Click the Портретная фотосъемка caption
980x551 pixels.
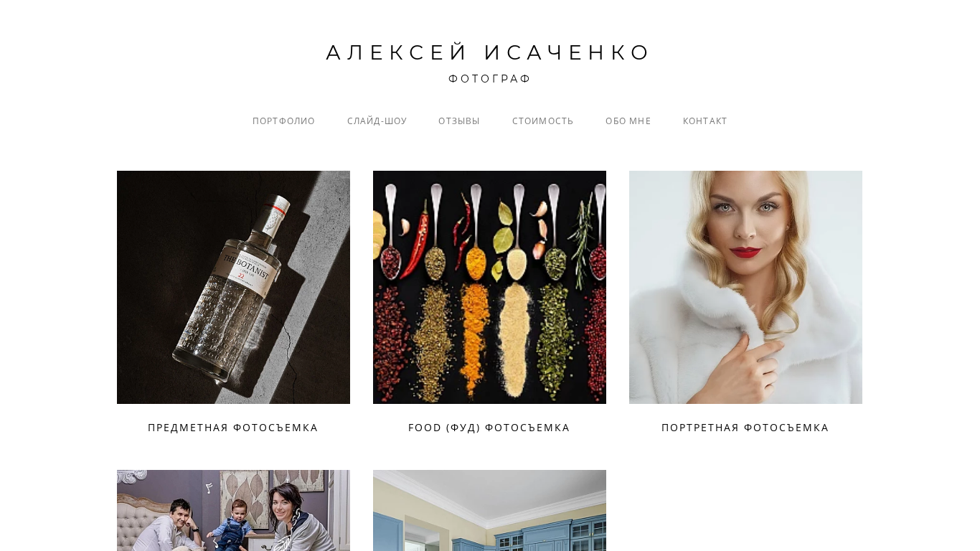(745, 428)
